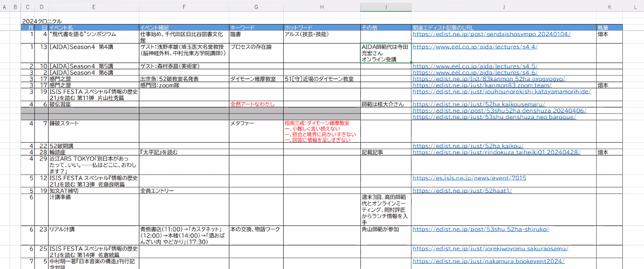Click the column E header
The height and width of the screenshot is (269, 644).
94,7
